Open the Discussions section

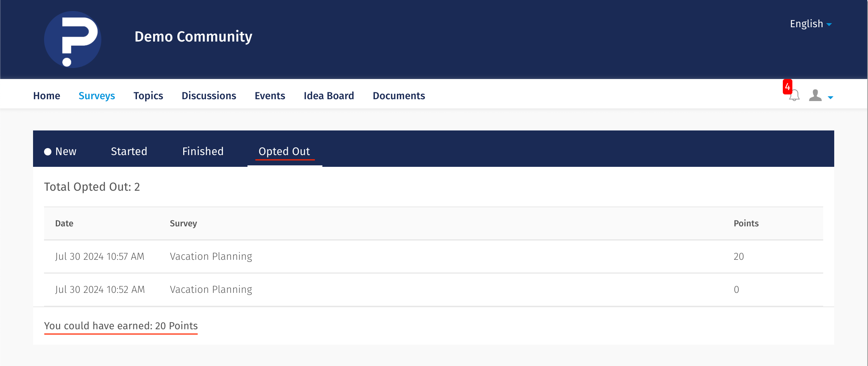[209, 96]
